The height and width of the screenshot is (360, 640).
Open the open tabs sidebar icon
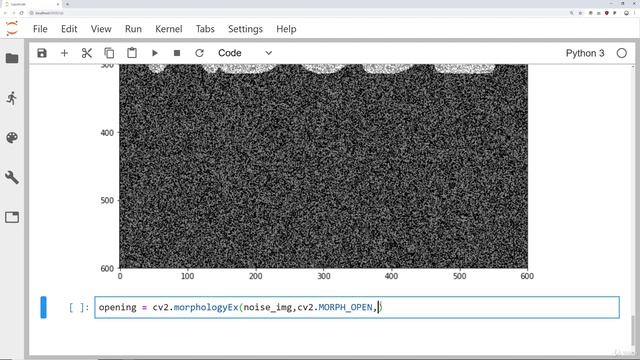click(x=12, y=217)
